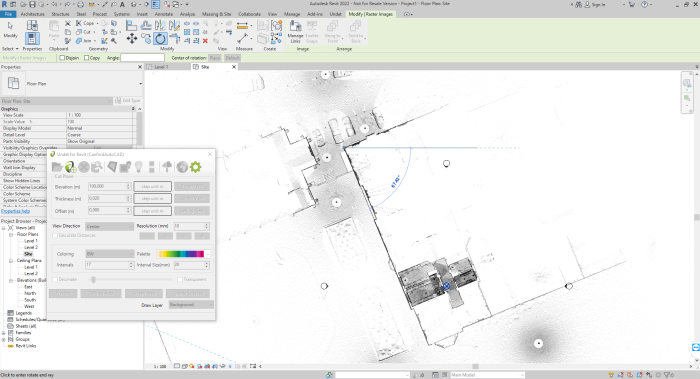Click the rainbow Palette color swatch
Viewport: 700px width, 379px height.
pyautogui.click(x=181, y=254)
